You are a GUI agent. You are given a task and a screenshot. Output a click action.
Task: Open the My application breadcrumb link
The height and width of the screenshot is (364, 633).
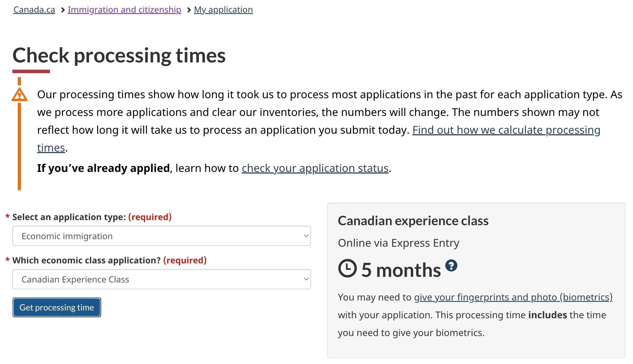click(x=223, y=10)
